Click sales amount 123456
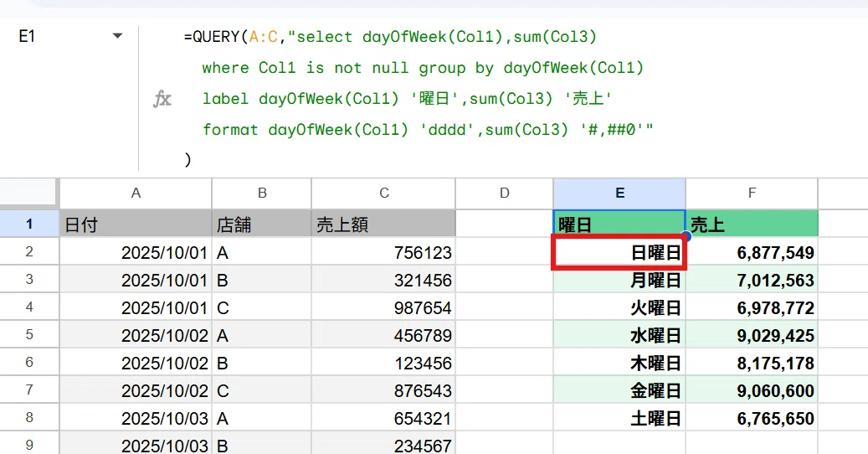Screen dimensions: 868x454 pos(383,363)
